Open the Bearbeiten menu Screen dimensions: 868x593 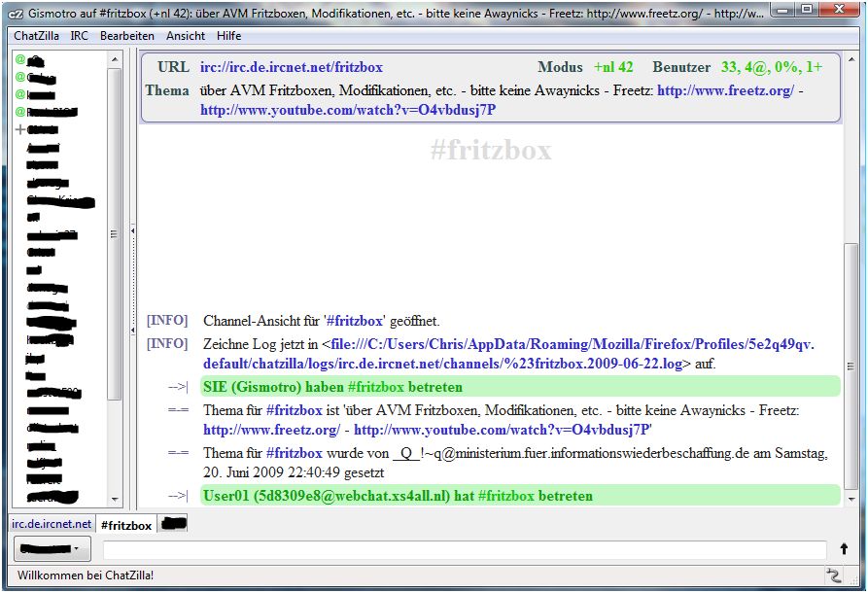point(127,36)
